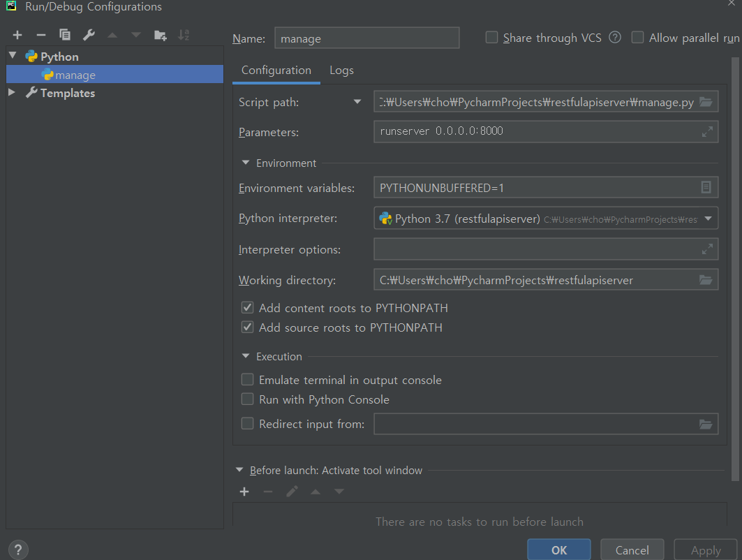742x560 pixels.
Task: Create new configurations folder
Action: click(x=161, y=35)
